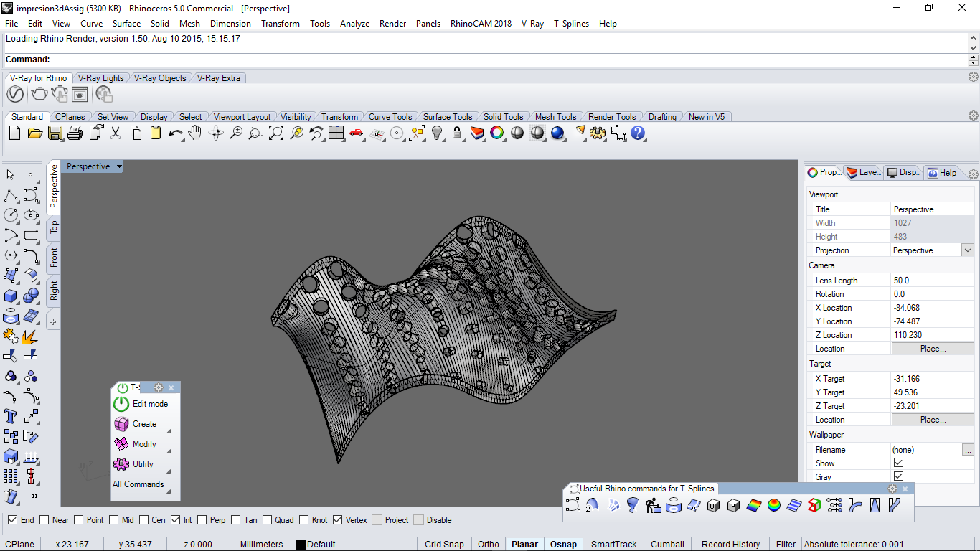
Task: Toggle Gumball in the status bar
Action: 669,545
